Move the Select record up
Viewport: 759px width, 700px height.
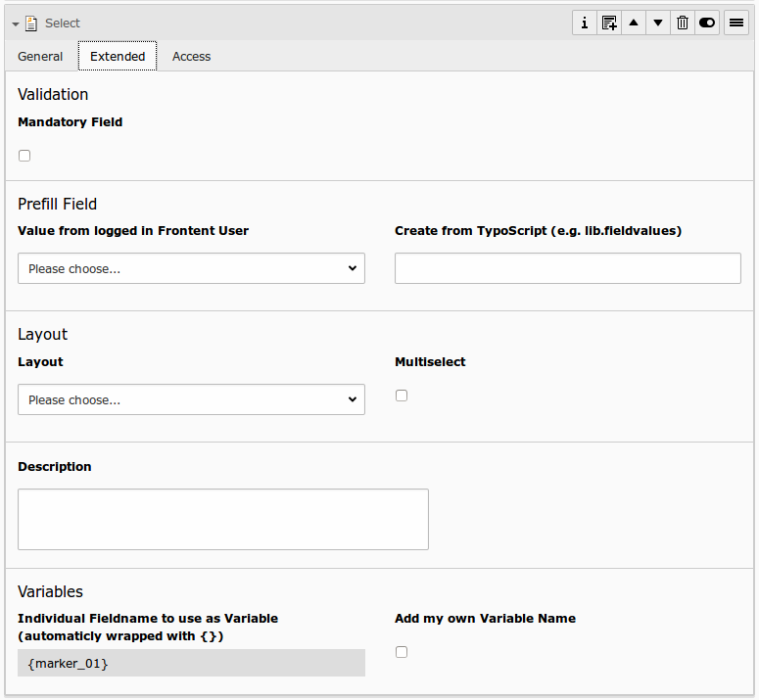pyautogui.click(x=634, y=23)
